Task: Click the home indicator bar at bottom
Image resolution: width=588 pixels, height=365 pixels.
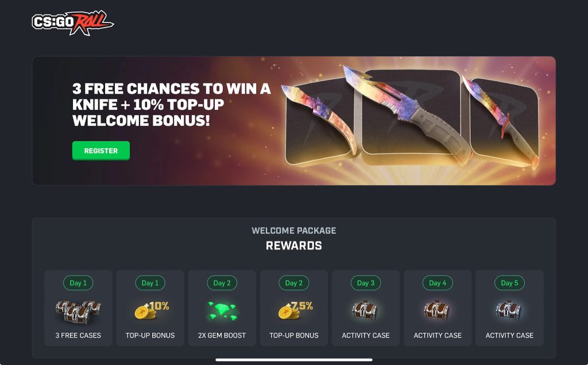Action: 294,360
